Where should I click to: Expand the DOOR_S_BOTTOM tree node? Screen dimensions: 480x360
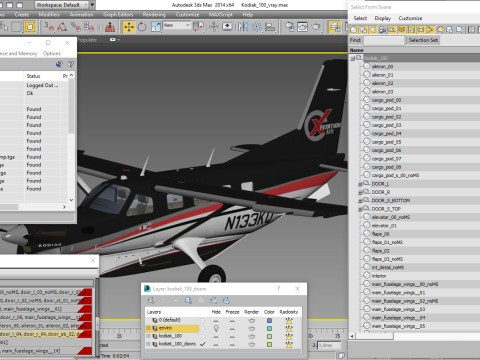click(x=360, y=200)
